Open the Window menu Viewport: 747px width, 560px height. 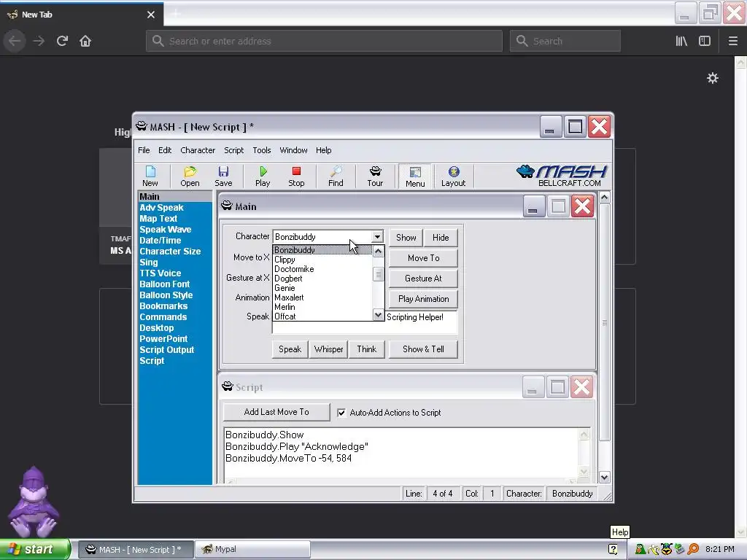(x=293, y=150)
